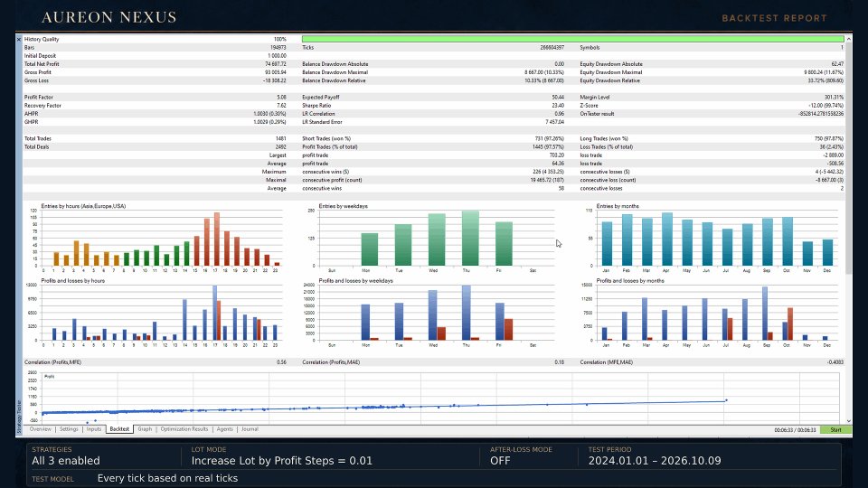Click the Entries by months chart title
The image size is (868, 488).
click(618, 206)
